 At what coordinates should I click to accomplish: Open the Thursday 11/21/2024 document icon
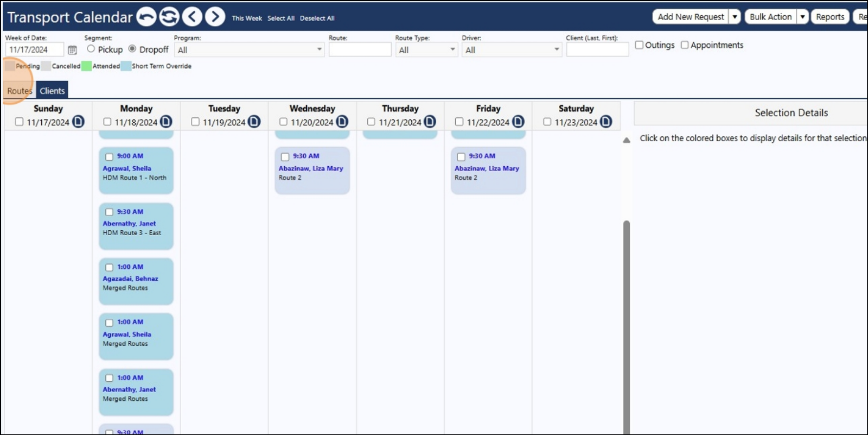pyautogui.click(x=430, y=122)
